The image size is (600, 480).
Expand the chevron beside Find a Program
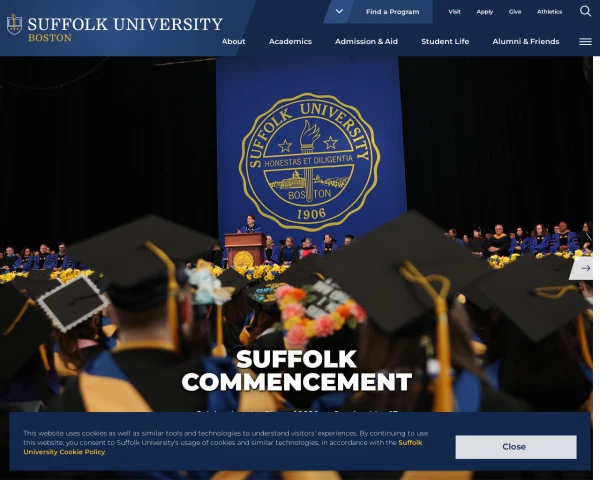click(339, 11)
